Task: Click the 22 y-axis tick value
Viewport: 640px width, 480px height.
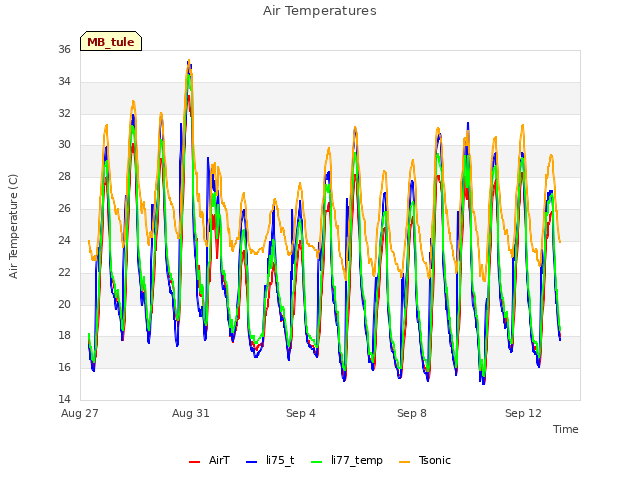Action: [64, 272]
